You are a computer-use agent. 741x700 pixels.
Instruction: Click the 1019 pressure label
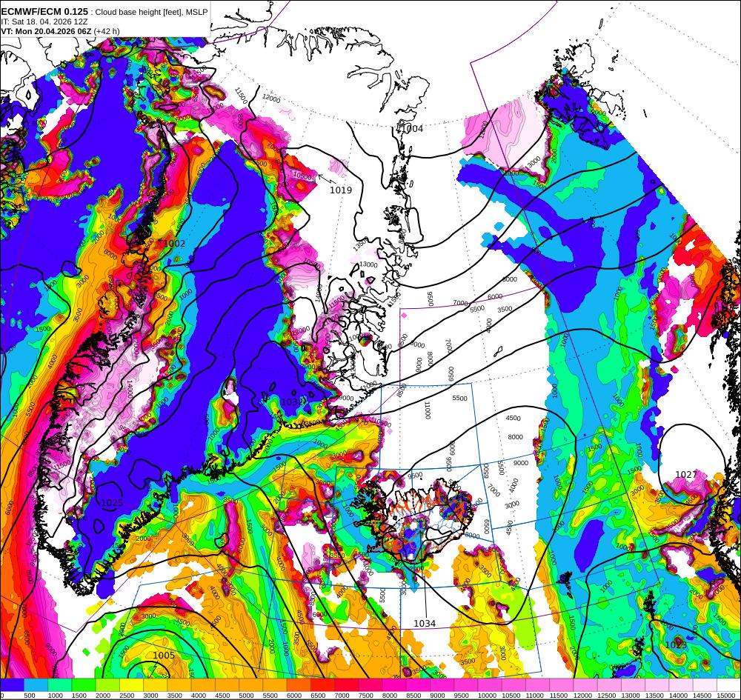tap(341, 190)
